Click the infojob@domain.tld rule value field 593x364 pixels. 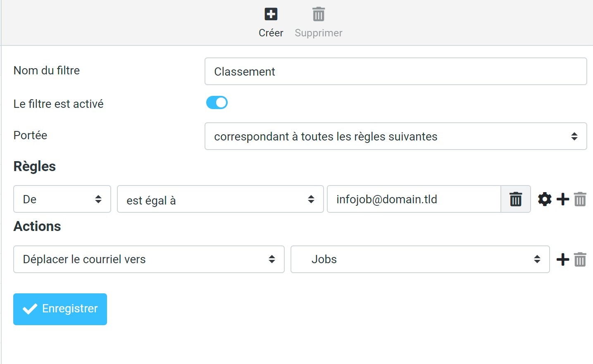point(413,199)
